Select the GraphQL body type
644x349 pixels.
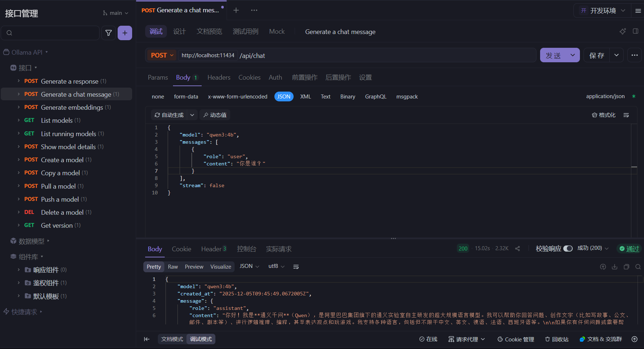[376, 97]
